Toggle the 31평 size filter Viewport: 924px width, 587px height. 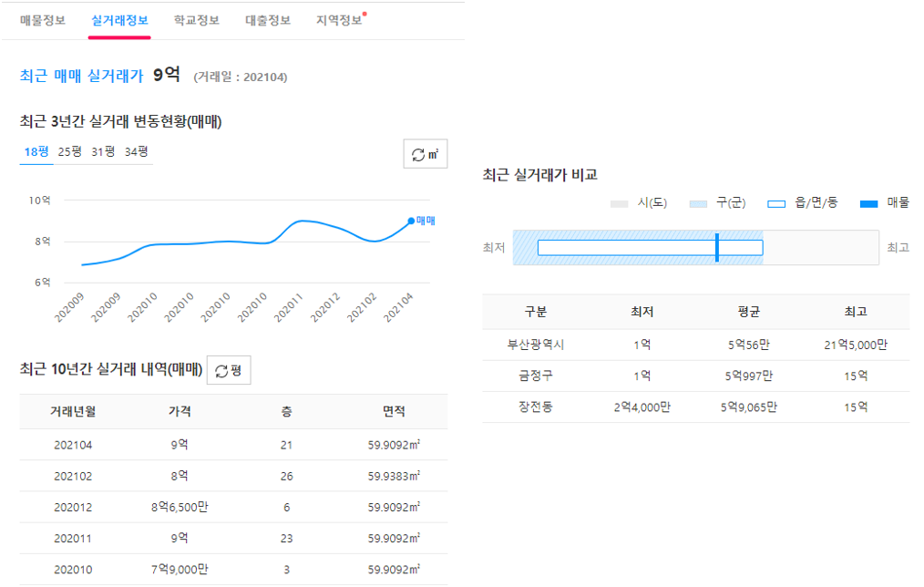(102, 152)
